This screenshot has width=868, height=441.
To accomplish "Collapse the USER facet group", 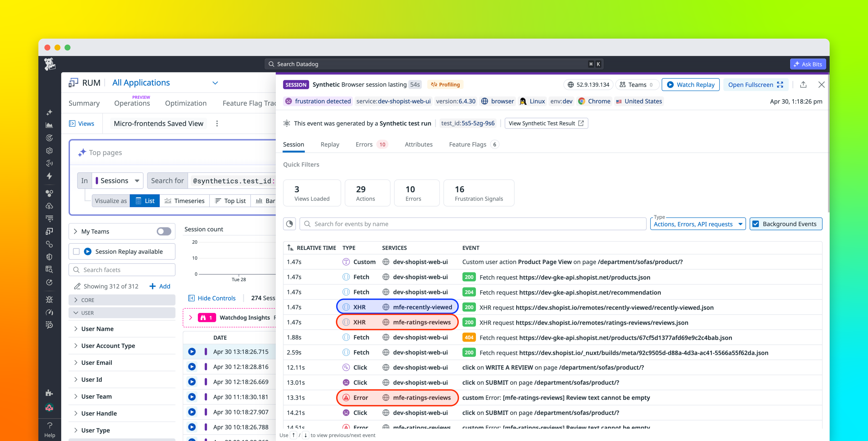I will (x=122, y=313).
